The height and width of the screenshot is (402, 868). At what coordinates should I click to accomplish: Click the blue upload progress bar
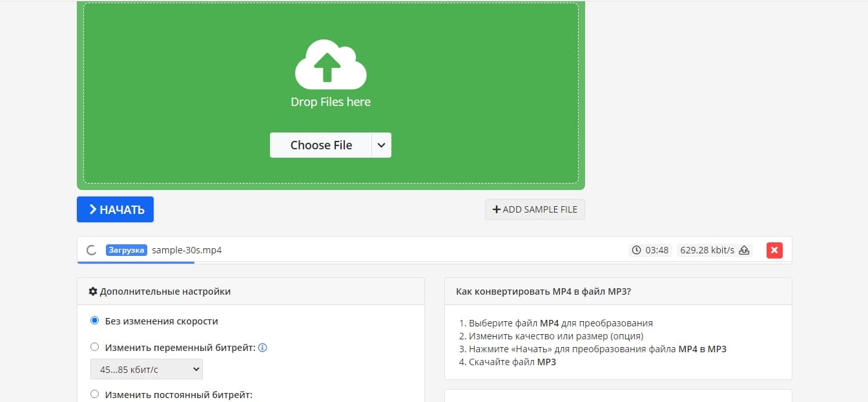(135, 262)
